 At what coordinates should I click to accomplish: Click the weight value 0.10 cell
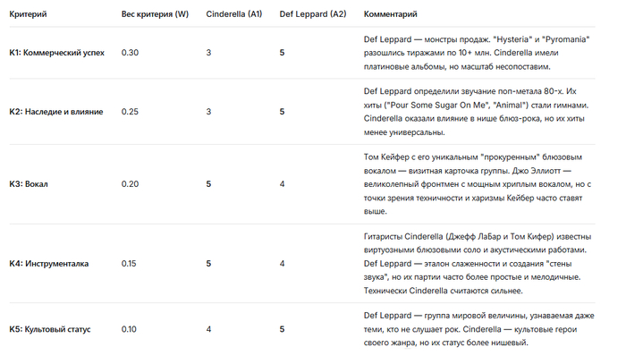pyautogui.click(x=131, y=330)
